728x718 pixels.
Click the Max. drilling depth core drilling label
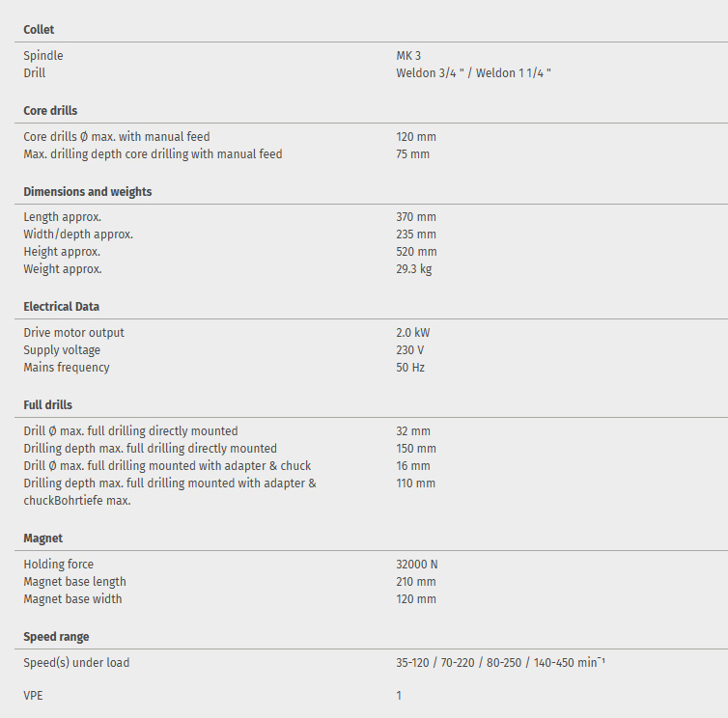click(153, 154)
